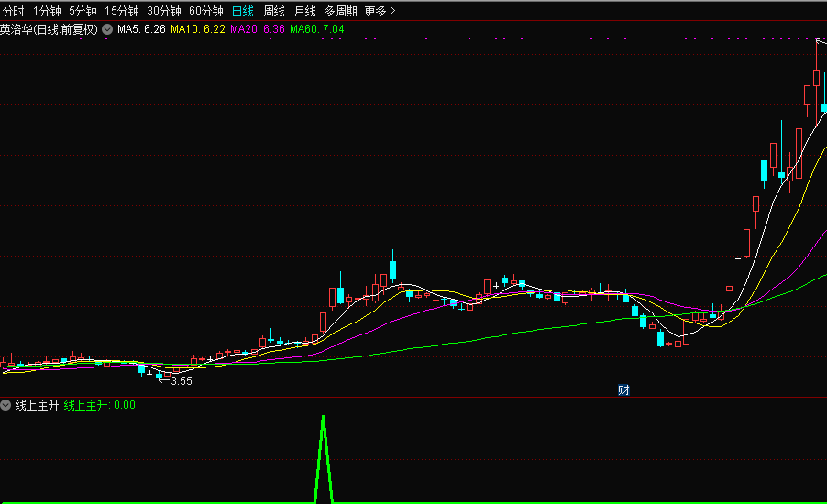
Task: Open the 多周期 multi-period view
Action: (x=340, y=11)
